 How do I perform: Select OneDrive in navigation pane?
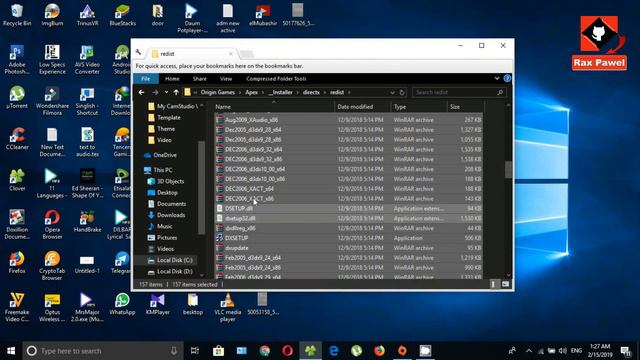160,155
